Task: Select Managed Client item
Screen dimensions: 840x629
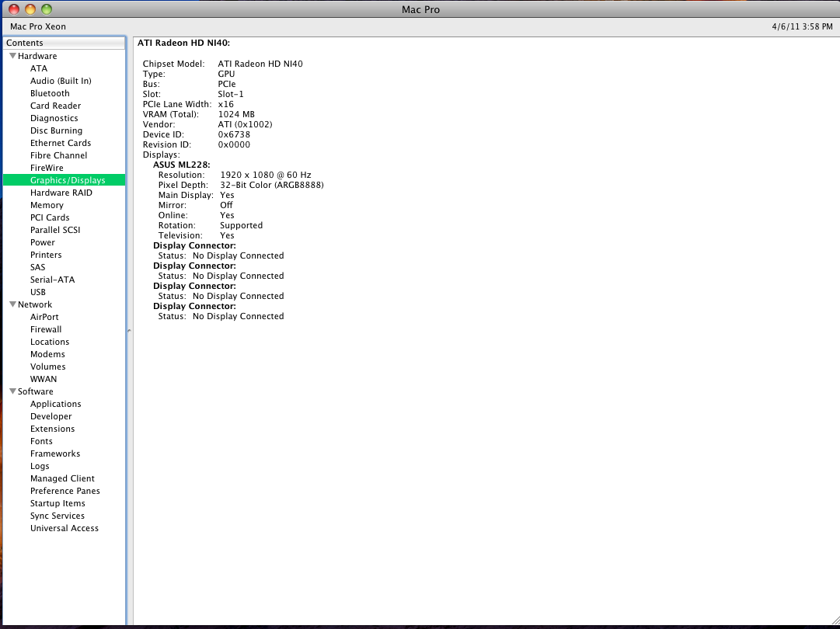Action: [62, 478]
